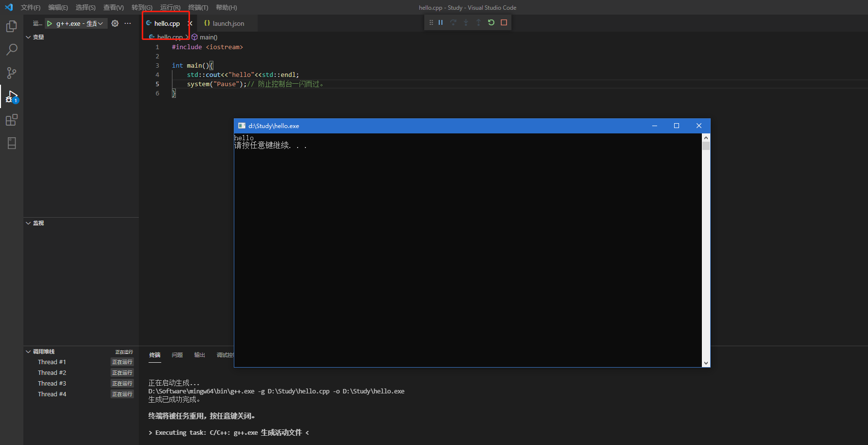The width and height of the screenshot is (868, 445).
Task: Click the hello.exe console title bar text
Action: [274, 126]
